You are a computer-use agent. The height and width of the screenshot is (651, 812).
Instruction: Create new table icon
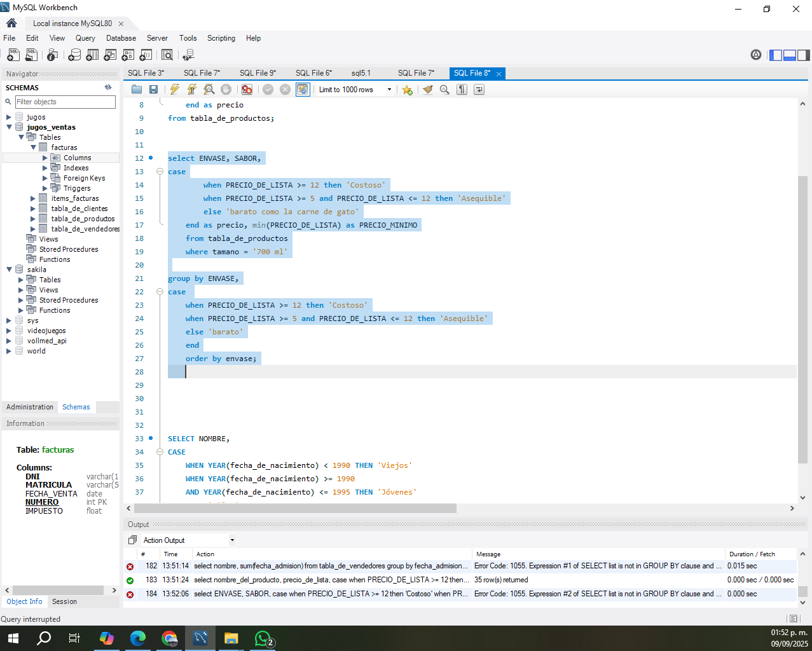pyautogui.click(x=92, y=55)
